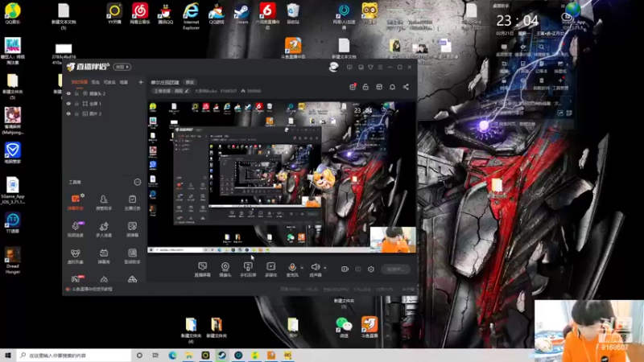Click the pencil edit icon beside category
The width and height of the screenshot is (644, 362).
187,91
